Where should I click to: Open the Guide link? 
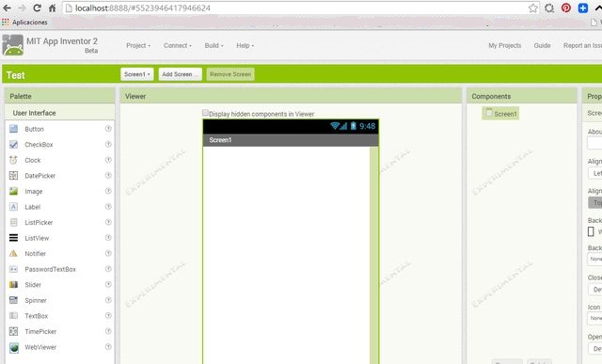point(542,45)
